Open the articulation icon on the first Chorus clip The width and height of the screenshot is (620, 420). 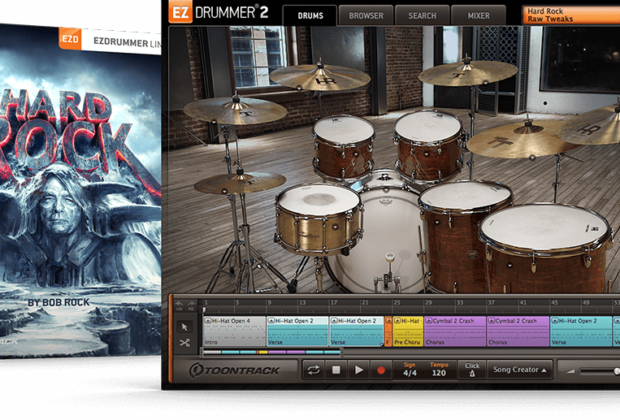pyautogui.click(x=429, y=321)
